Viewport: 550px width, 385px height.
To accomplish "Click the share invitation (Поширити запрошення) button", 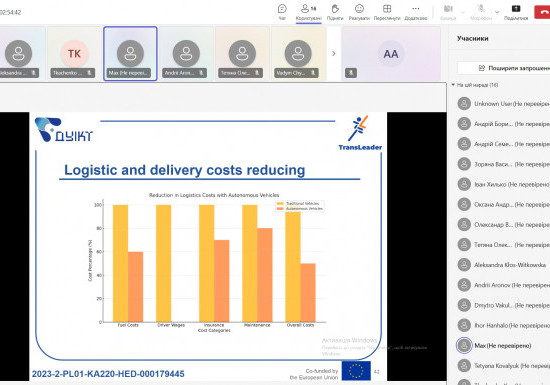I will click(x=504, y=68).
